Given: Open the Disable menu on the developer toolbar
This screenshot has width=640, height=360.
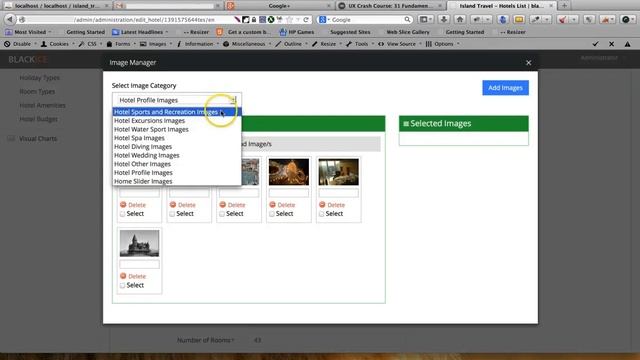Looking at the screenshot, I should [20, 44].
